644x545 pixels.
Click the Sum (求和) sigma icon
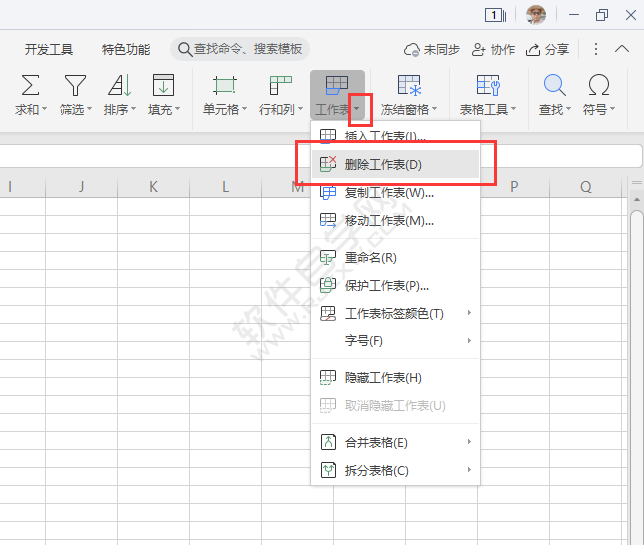30,85
